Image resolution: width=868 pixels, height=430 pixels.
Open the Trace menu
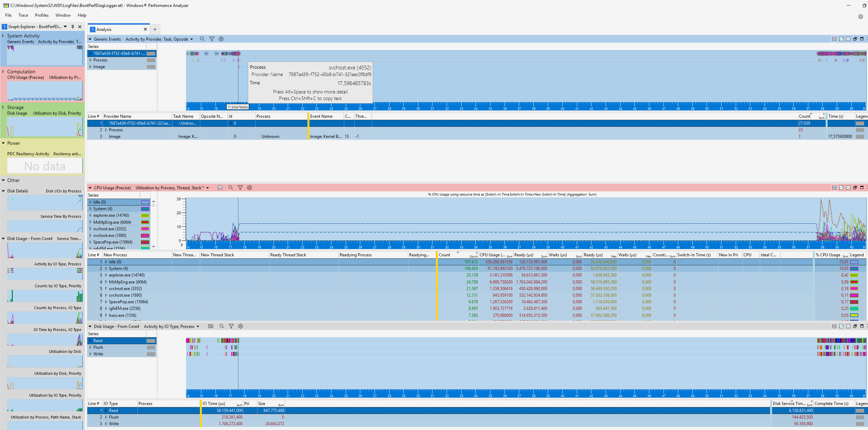tap(23, 15)
